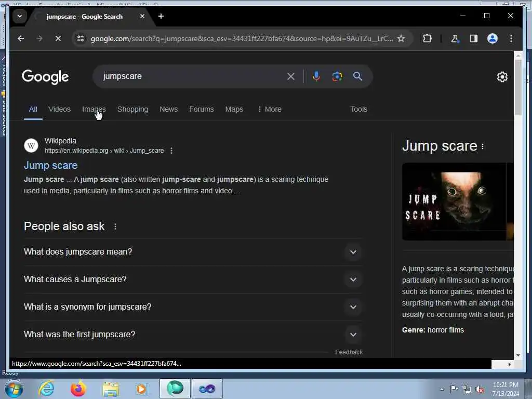Launch Internet Explorer from taskbar

(x=46, y=389)
